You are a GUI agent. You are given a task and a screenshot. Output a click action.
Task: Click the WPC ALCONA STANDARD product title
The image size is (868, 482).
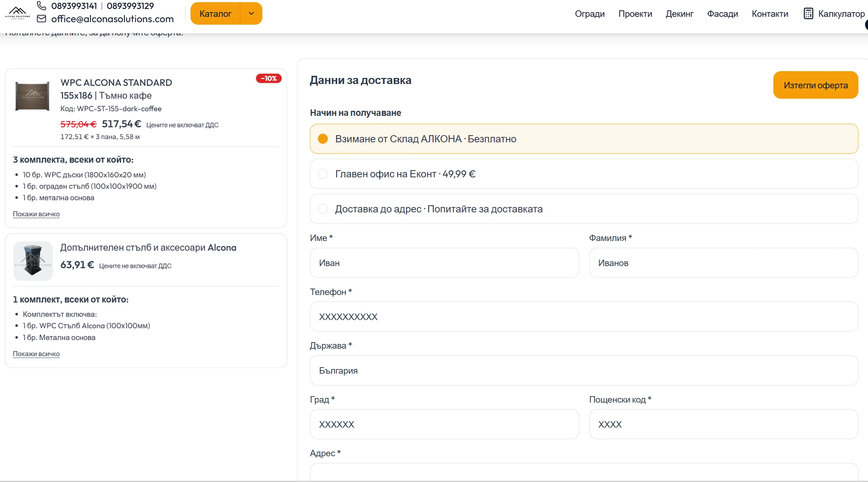click(116, 83)
